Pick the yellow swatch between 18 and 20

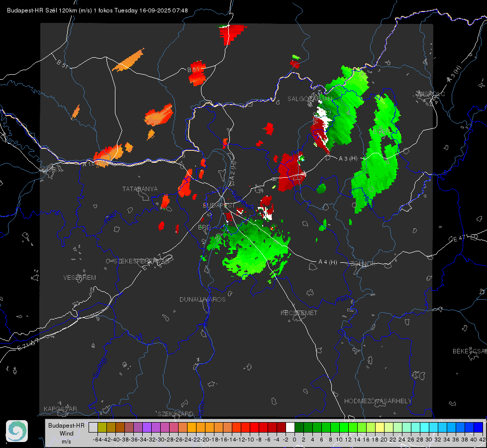coord(380,428)
